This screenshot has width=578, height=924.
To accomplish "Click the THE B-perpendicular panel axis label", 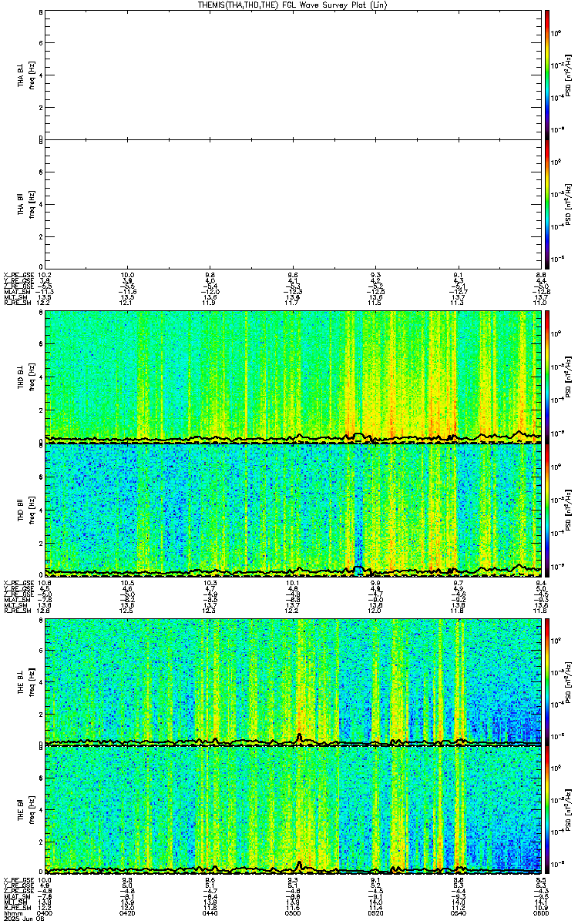I will [x=21, y=682].
